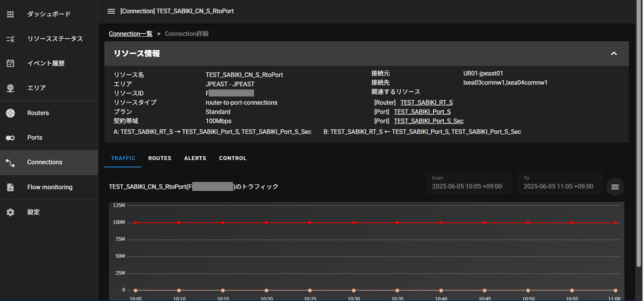Click the Area globe icon
The height and width of the screenshot is (301, 644).
point(11,88)
